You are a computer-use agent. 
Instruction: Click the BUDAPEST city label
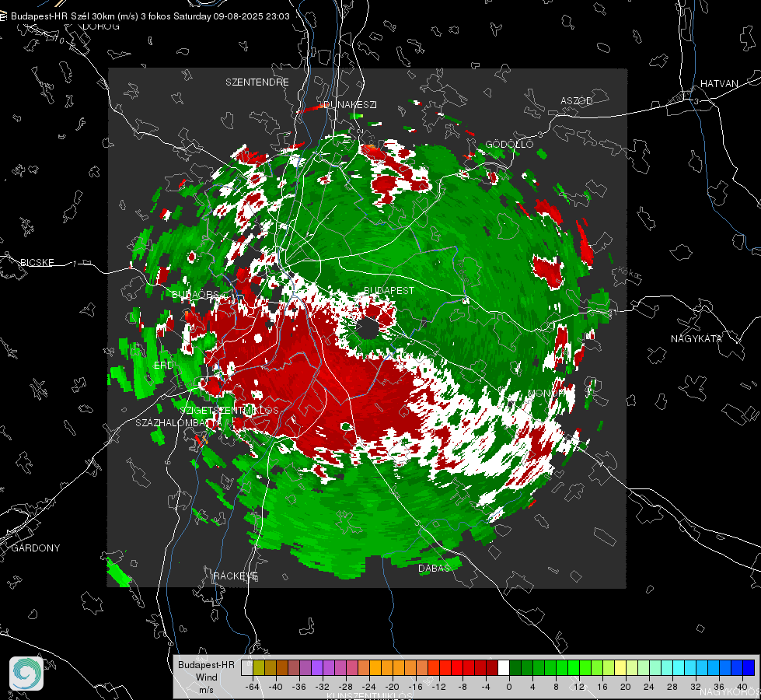tap(389, 290)
